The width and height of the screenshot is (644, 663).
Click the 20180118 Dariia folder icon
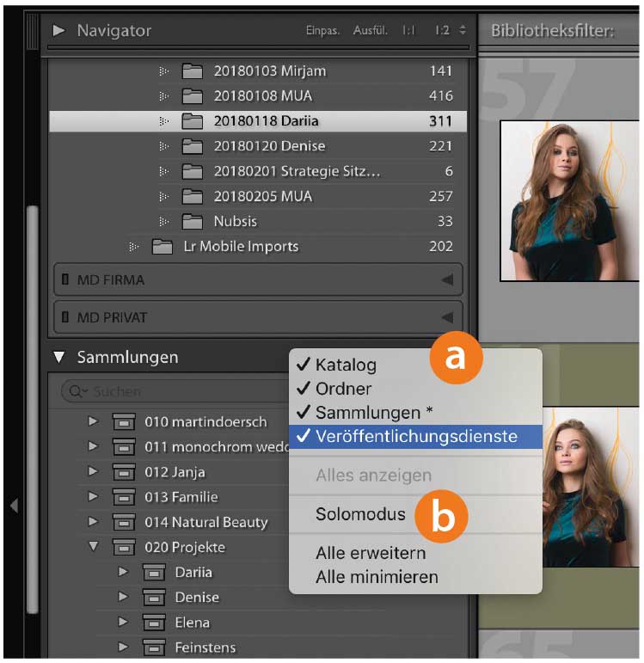click(193, 121)
